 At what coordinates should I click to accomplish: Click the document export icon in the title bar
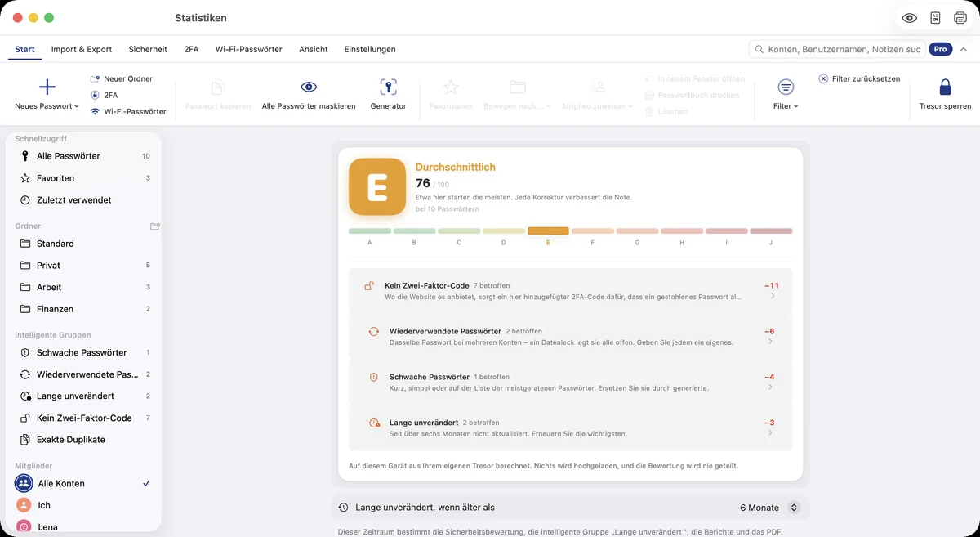pyautogui.click(x=935, y=18)
